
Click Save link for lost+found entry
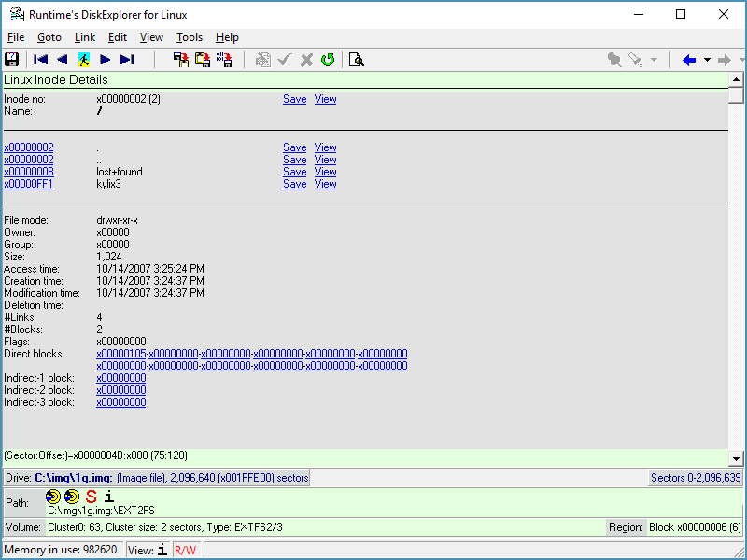294,172
